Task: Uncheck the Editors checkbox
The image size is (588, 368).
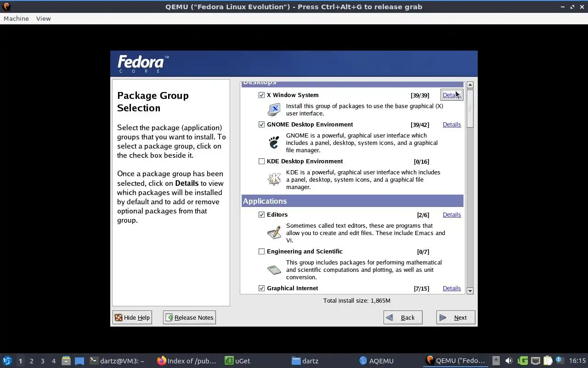Action: tap(261, 214)
